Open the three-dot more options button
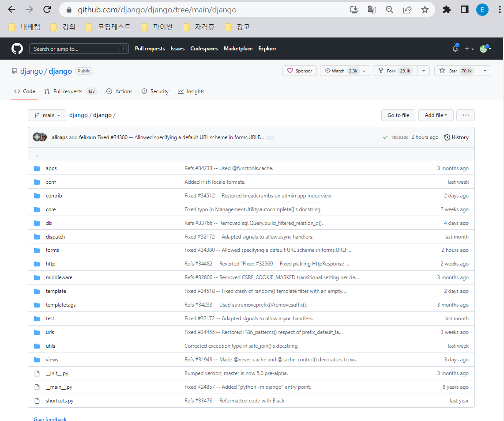This screenshot has height=421, width=504. pos(466,115)
